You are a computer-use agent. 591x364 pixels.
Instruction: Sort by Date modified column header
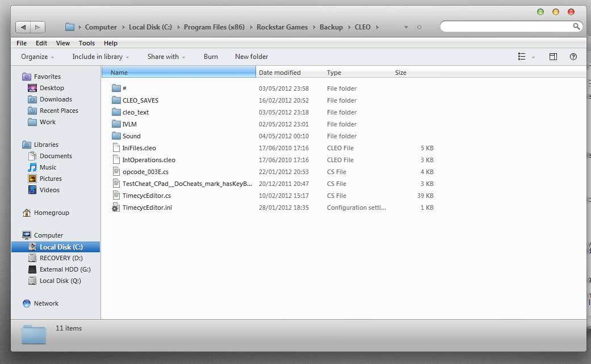click(280, 73)
